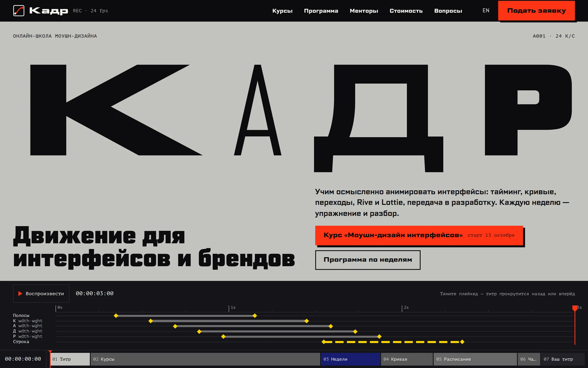Click the Полосы track label
Viewport: 588px width, 368px height.
point(21,315)
